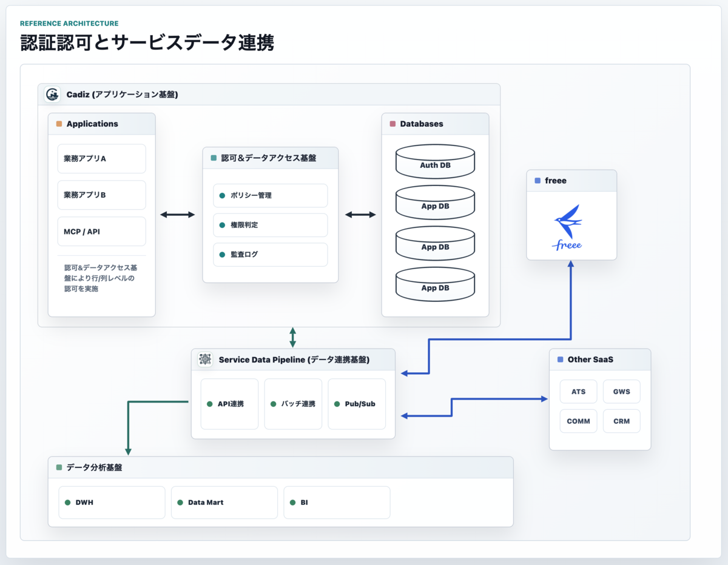
Task: Click the green dot beside Data Mart
Action: pyautogui.click(x=180, y=503)
